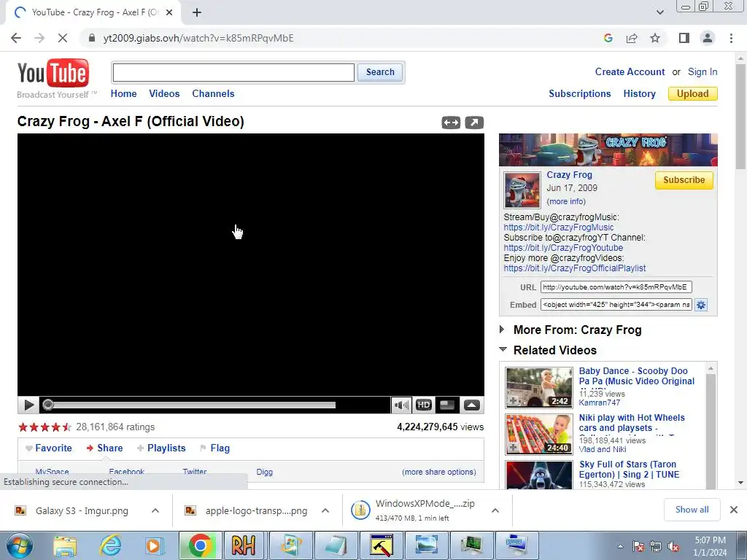Click the Crazy Frog channel name
747x560 pixels.
coord(569,175)
